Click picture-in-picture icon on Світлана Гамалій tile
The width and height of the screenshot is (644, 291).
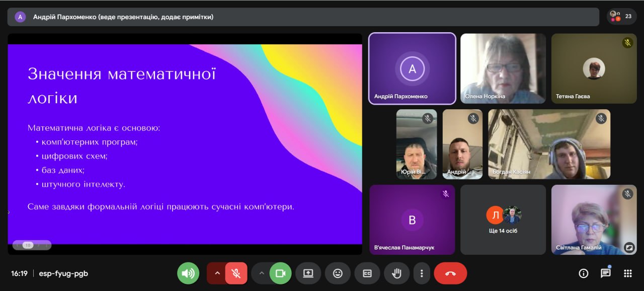629,247
